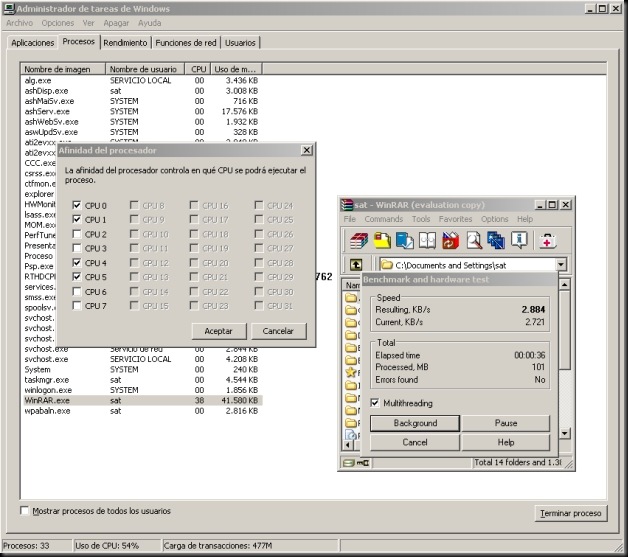This screenshot has width=628, height=557.
Task: Open the Ayuda menu
Action: pos(149,23)
